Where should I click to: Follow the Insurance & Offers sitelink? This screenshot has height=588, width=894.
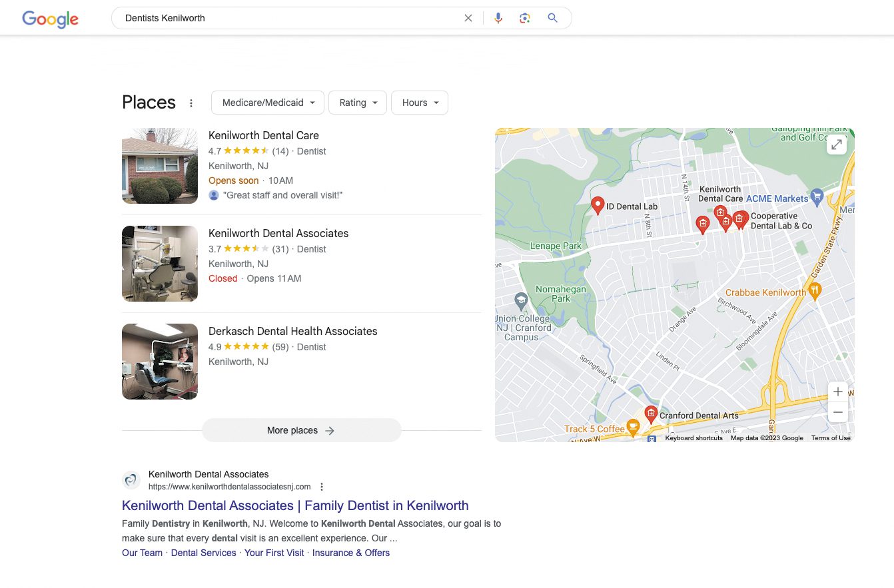(351, 553)
